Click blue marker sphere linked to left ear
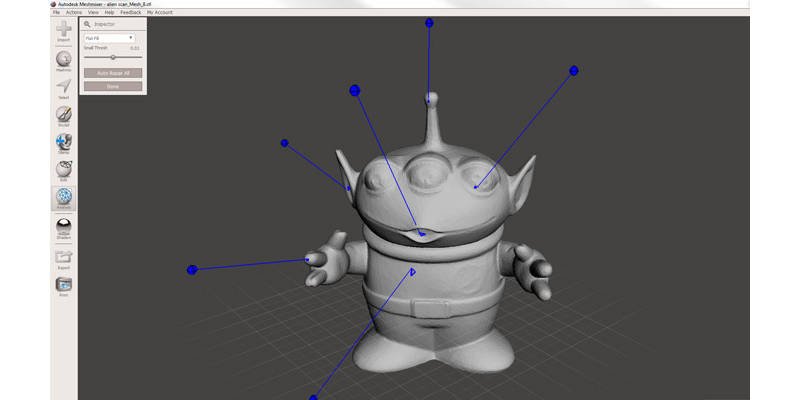Viewport: 800px width, 400px height. 285,143
